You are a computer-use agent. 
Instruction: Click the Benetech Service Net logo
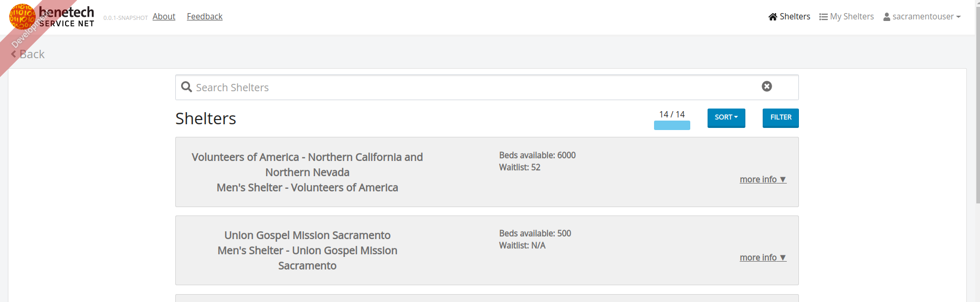[51, 16]
